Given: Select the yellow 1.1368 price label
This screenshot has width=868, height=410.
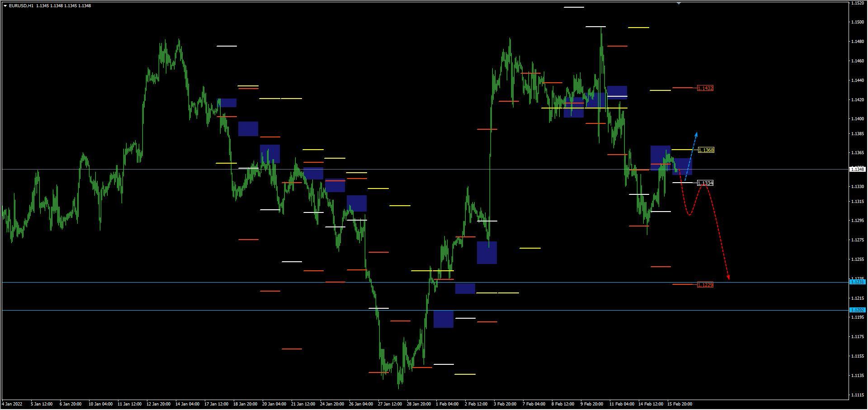Looking at the screenshot, I should pos(706,150).
